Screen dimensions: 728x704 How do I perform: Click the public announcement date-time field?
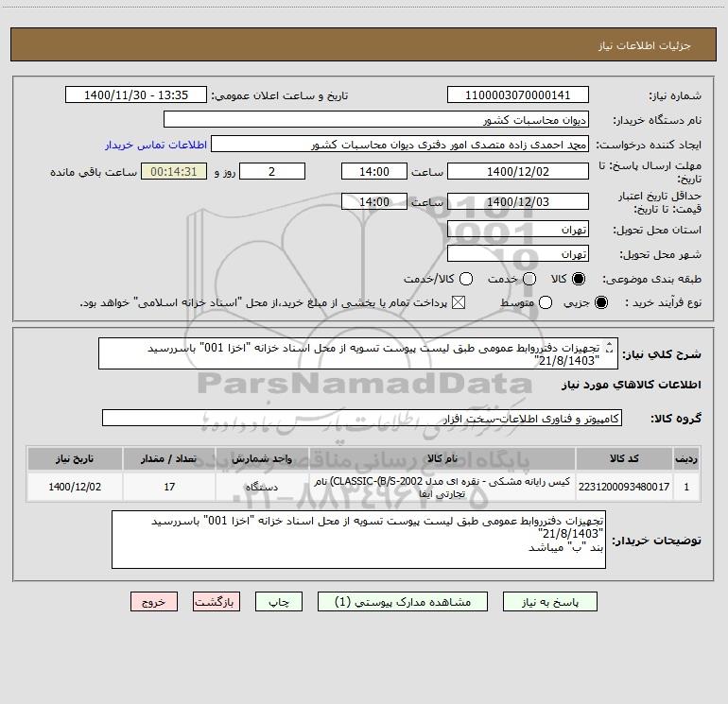pos(136,95)
